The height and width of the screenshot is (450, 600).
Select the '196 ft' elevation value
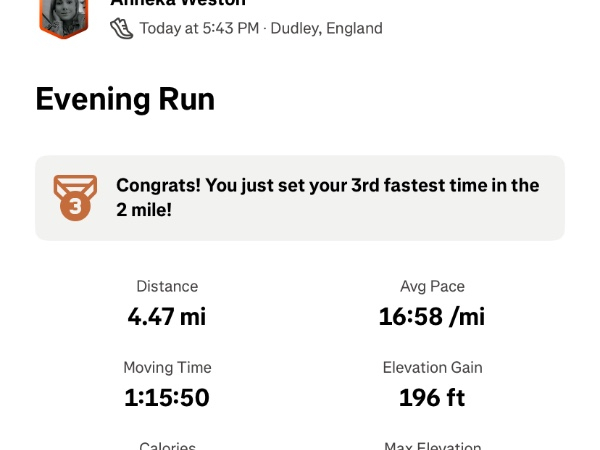(432, 398)
